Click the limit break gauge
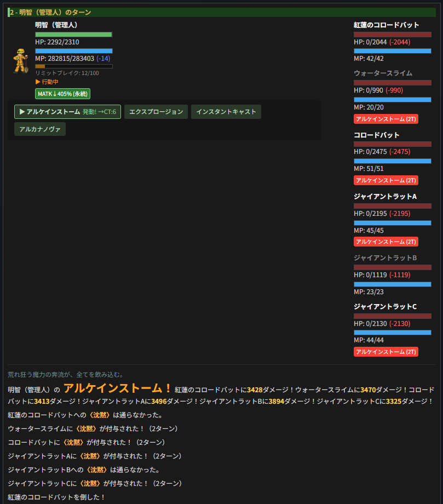Screen dimensions: 443x504 tap(73, 66)
